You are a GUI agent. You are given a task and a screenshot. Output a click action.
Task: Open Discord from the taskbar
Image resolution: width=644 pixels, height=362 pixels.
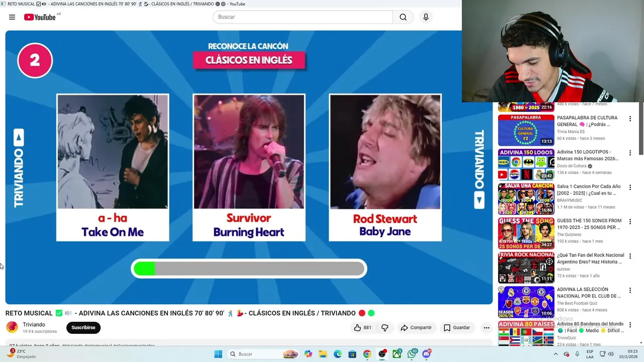[x=427, y=354]
